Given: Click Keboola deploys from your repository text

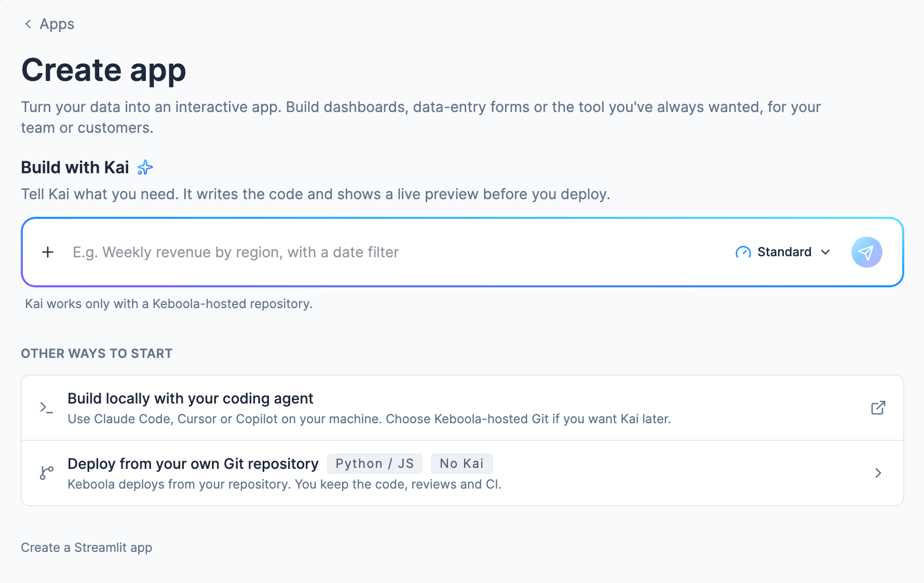Looking at the screenshot, I should 284,484.
